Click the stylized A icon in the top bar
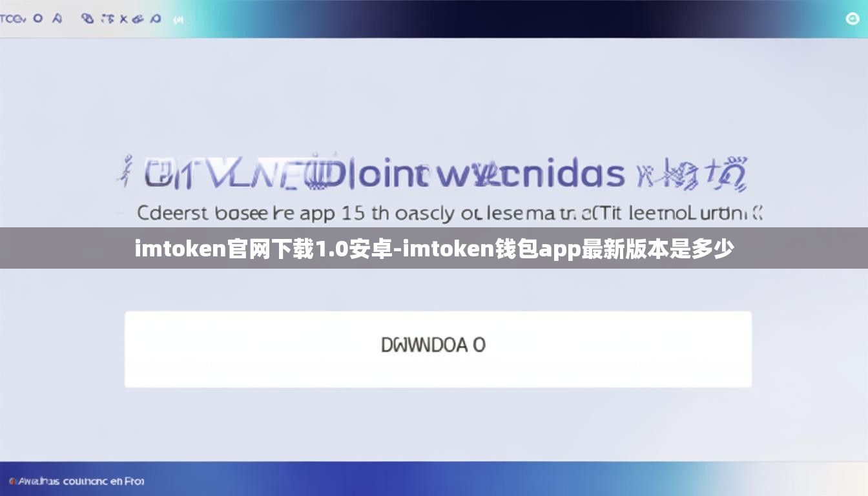This screenshot has height=496, width=868. click(57, 19)
